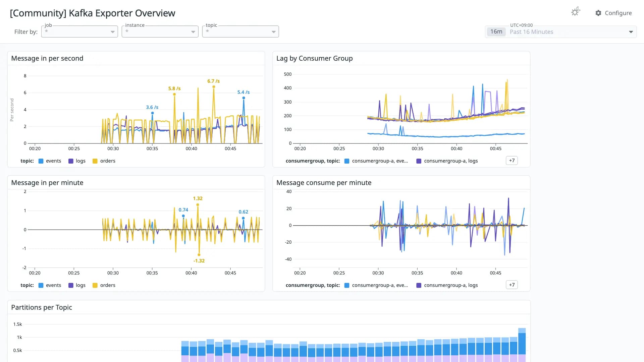Click the UTC+09:00 timezone label

(x=521, y=25)
